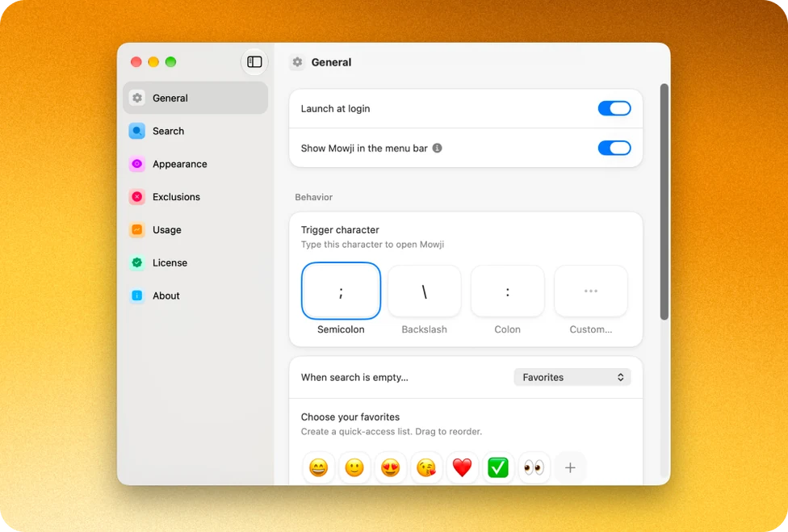Select the heart-eyes favorite emoji
The image size is (788, 532).
(x=391, y=467)
